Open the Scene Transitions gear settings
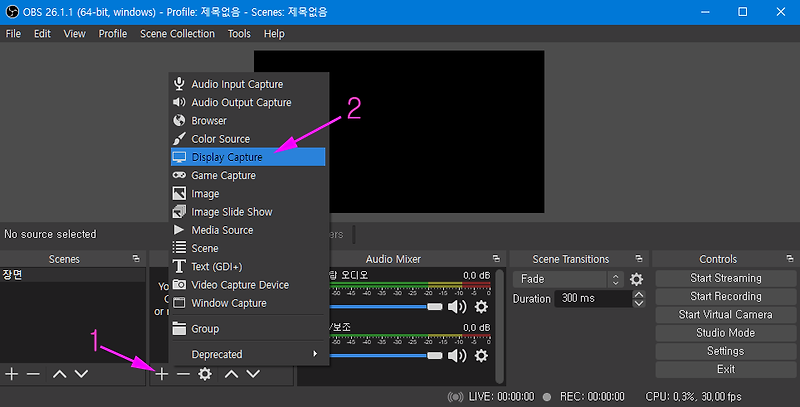Screen dimensions: 800x407 (636, 279)
